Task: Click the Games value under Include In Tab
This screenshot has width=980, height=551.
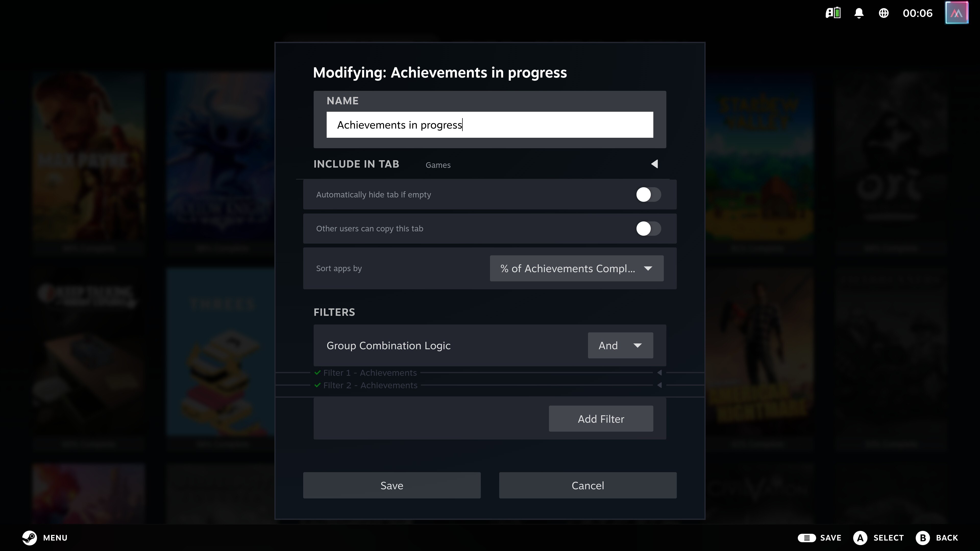Action: [438, 165]
